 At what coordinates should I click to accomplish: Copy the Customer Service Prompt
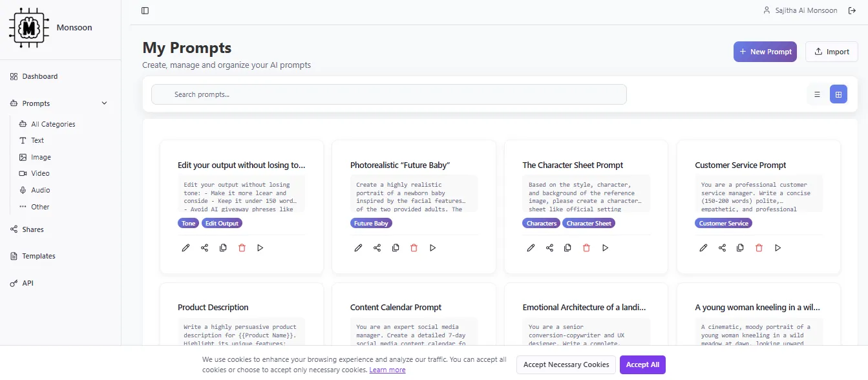[x=740, y=248]
